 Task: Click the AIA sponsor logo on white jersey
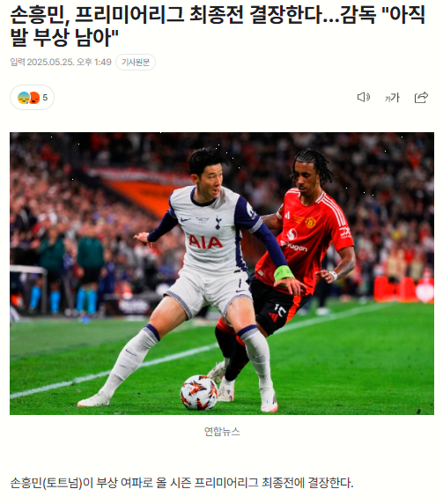coord(205,242)
